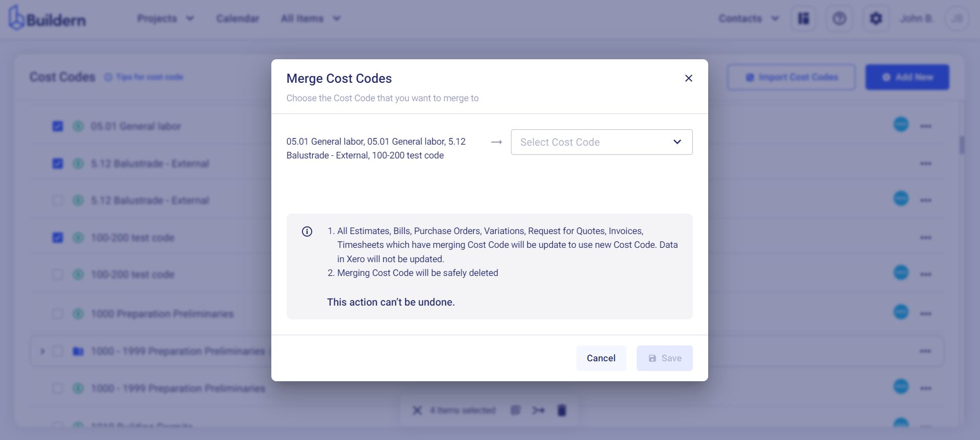The width and height of the screenshot is (980, 440).
Task: Uncheck the 05.01 General labor checkbox
Action: pos(58,126)
